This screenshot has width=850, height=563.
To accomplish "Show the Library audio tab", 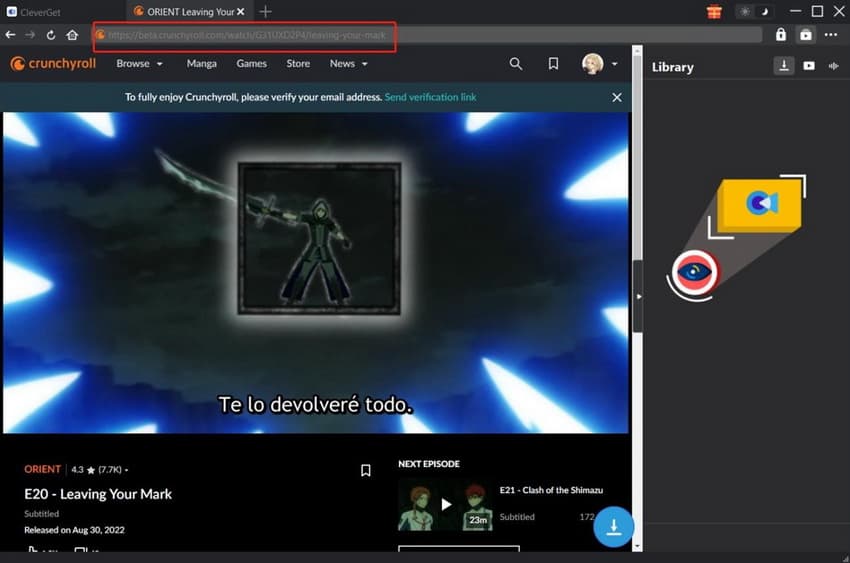I will [x=831, y=66].
